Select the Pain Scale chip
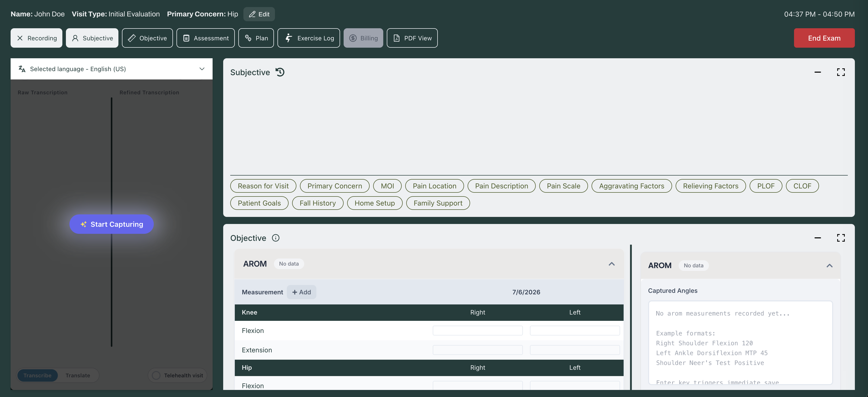Image resolution: width=868 pixels, height=397 pixels. [563, 186]
